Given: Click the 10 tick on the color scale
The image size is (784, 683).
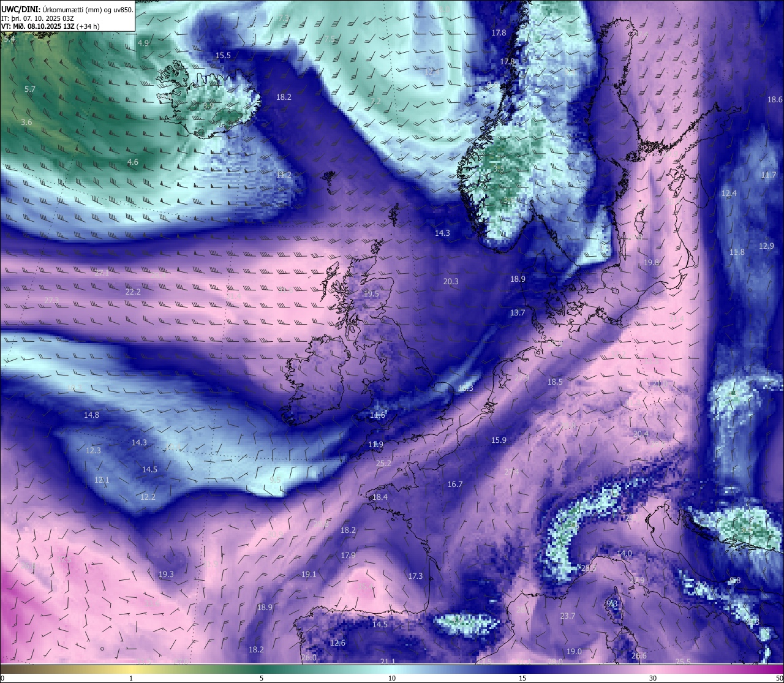Looking at the screenshot, I should [x=392, y=678].
